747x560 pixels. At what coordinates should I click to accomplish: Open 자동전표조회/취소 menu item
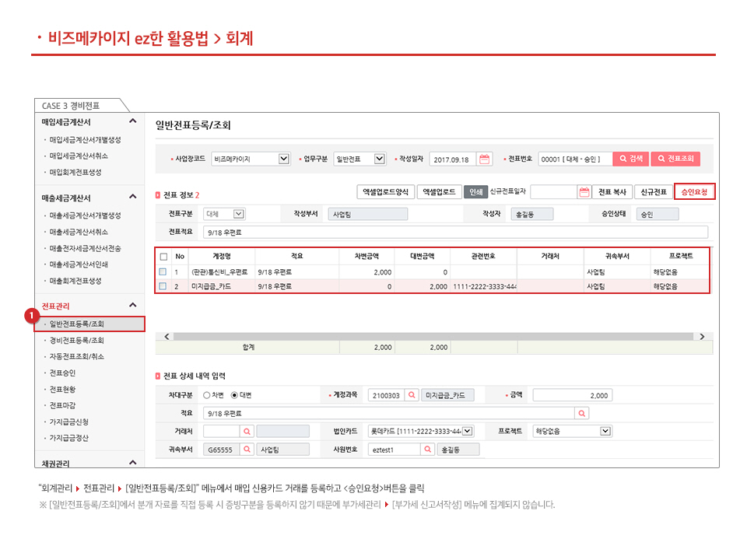pyautogui.click(x=77, y=357)
